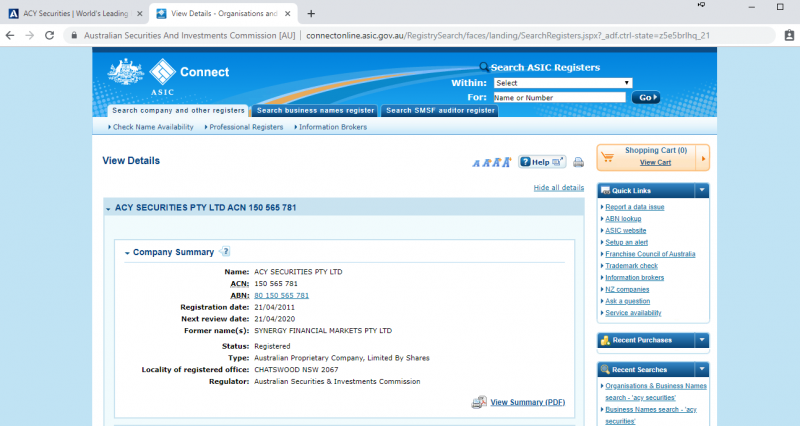Click the Status value Registered
Viewport: 800px width, 426px height.
point(272,346)
